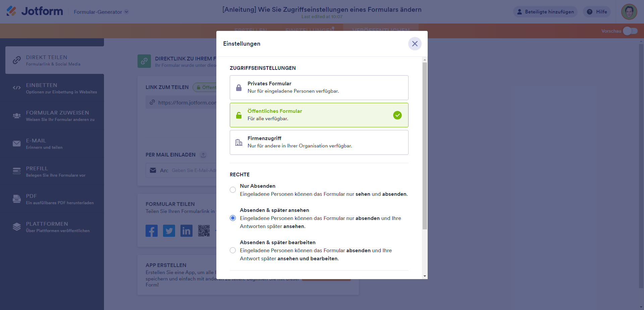
Task: Click the envelope icon for E-Mail sidebar
Action: (x=17, y=143)
